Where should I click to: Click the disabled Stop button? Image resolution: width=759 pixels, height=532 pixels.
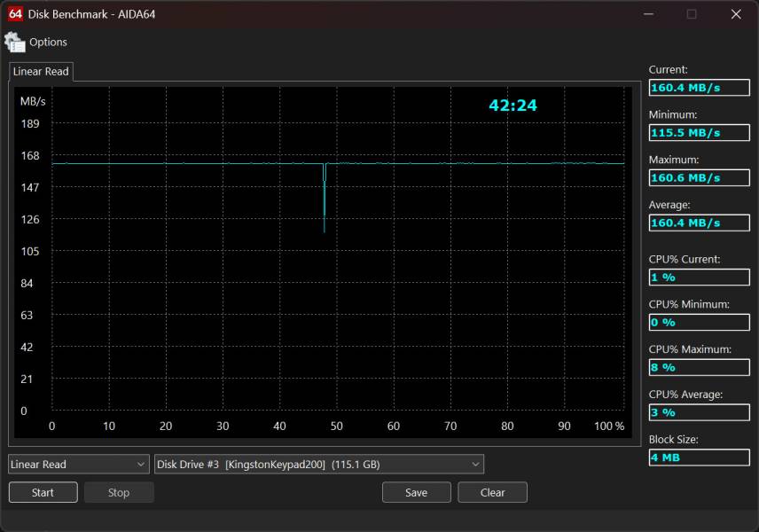tap(119, 492)
